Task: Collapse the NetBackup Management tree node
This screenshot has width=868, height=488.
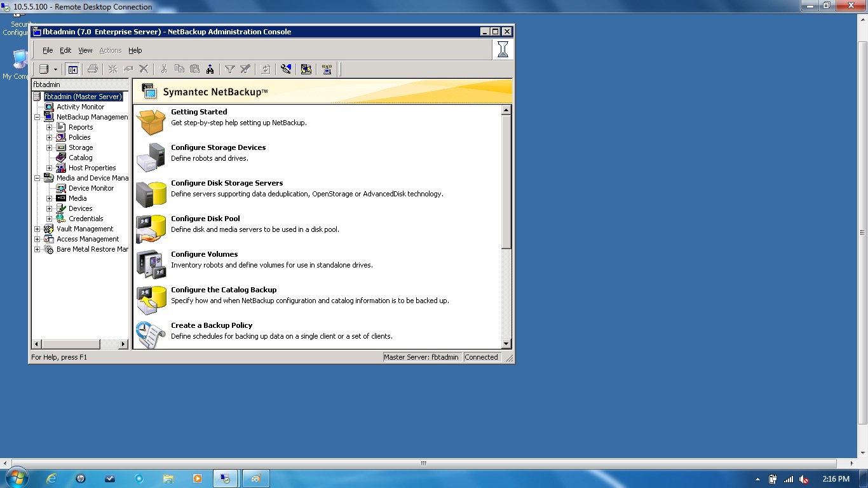Action: 37,117
